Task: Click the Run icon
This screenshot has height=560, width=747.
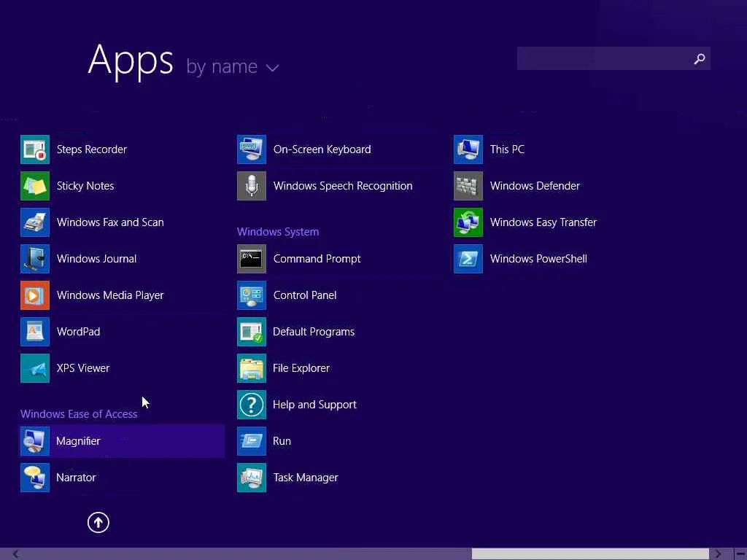Action: 252,441
